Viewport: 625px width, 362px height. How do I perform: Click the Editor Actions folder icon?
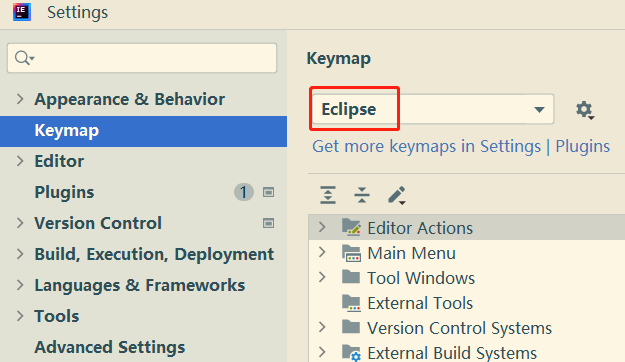click(352, 228)
